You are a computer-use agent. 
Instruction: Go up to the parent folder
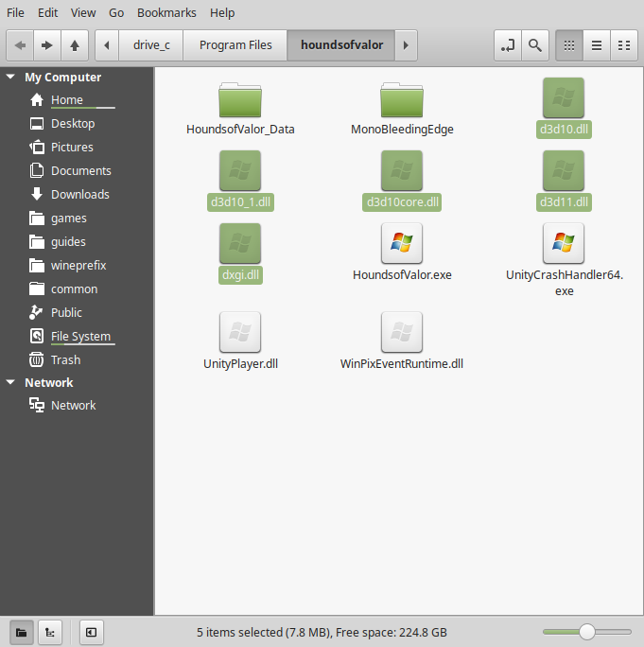(x=75, y=45)
